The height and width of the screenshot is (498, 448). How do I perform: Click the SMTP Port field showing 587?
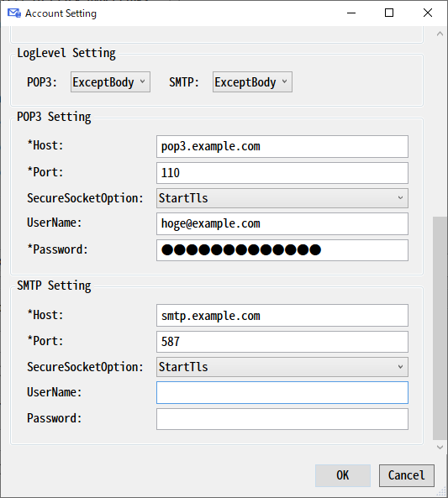[282, 342]
